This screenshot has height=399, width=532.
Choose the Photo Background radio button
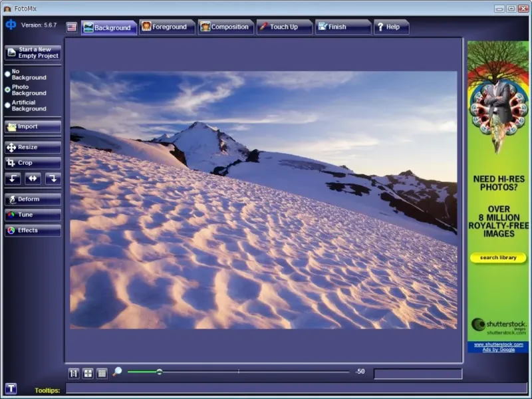(8, 90)
